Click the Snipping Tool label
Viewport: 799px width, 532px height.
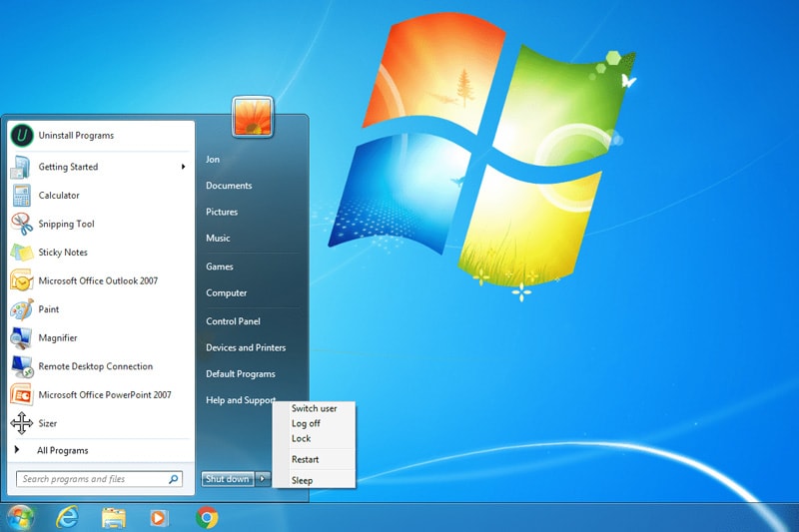[x=66, y=224]
